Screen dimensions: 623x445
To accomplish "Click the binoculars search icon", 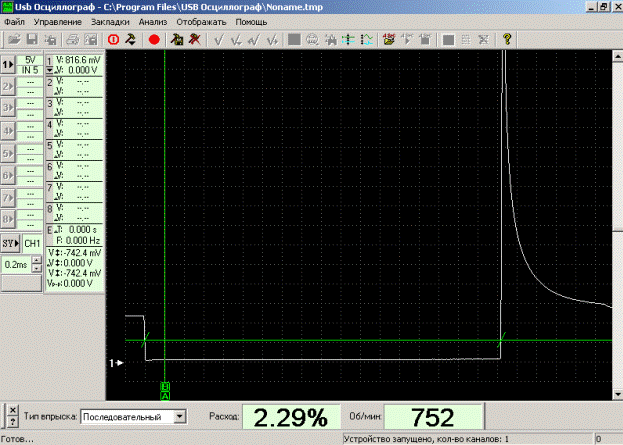I will pos(330,39).
